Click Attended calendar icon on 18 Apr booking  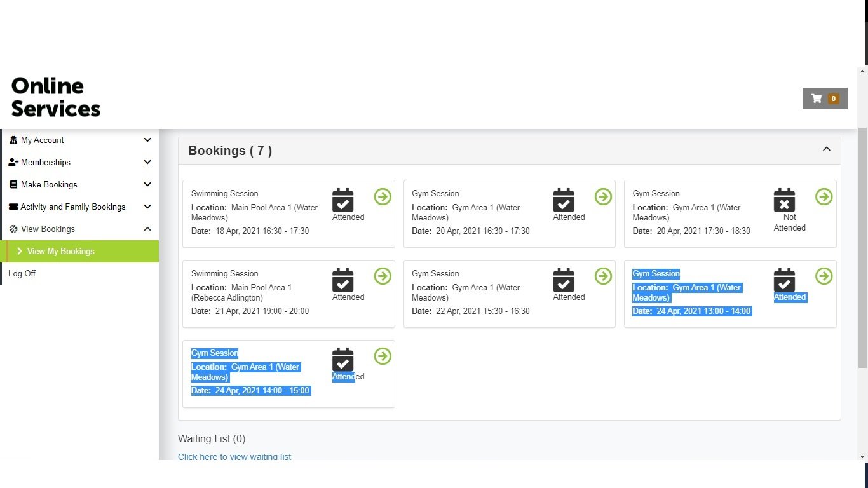[343, 200]
